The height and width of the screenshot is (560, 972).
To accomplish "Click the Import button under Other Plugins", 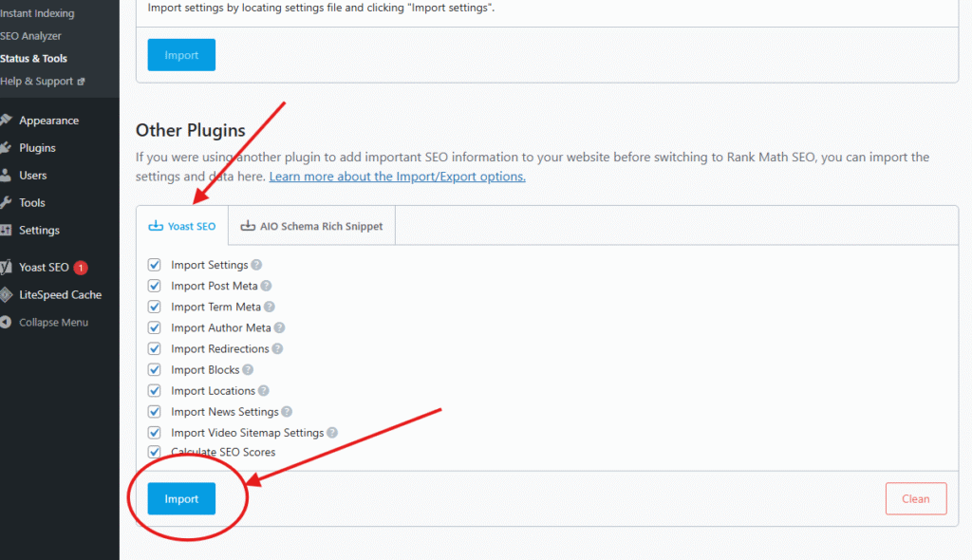I will [181, 498].
